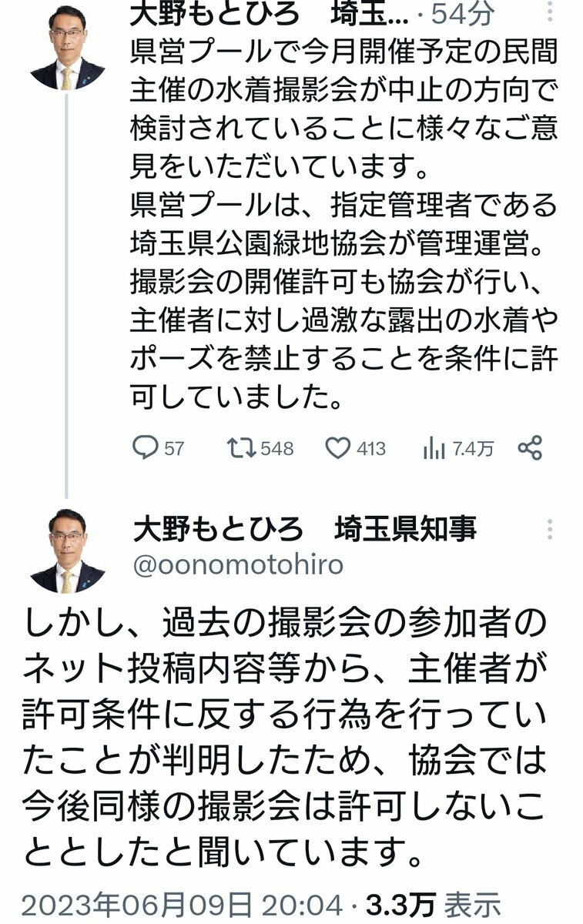Tap the 413 likes count

coord(370,449)
